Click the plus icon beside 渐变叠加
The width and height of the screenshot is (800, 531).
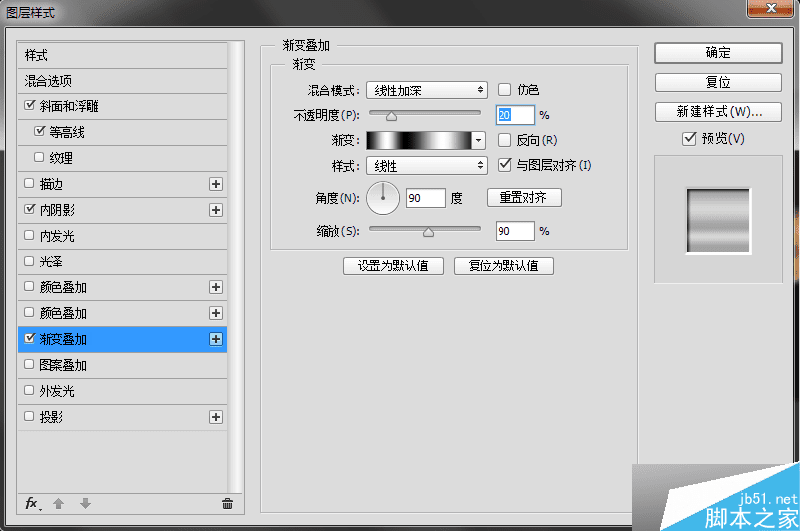(216, 339)
